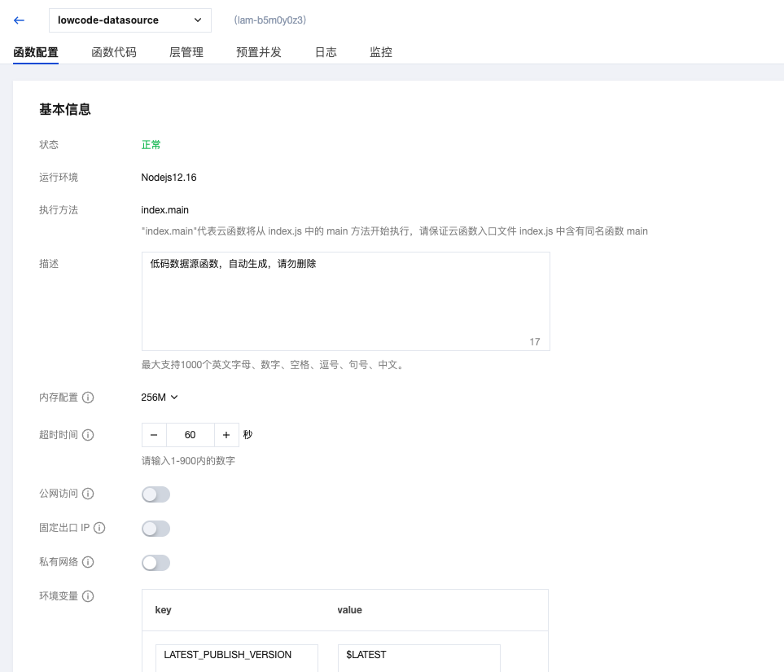Show info tooltip for 私有网络
The height and width of the screenshot is (672, 784).
(x=88, y=562)
